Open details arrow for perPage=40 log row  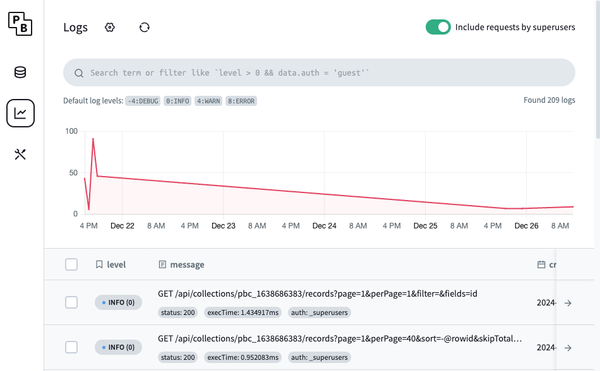pyautogui.click(x=568, y=348)
